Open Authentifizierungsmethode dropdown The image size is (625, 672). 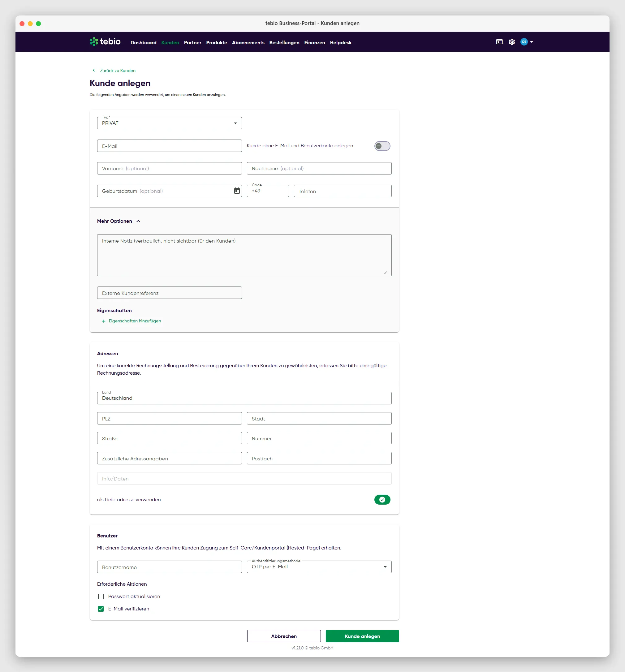pos(319,567)
